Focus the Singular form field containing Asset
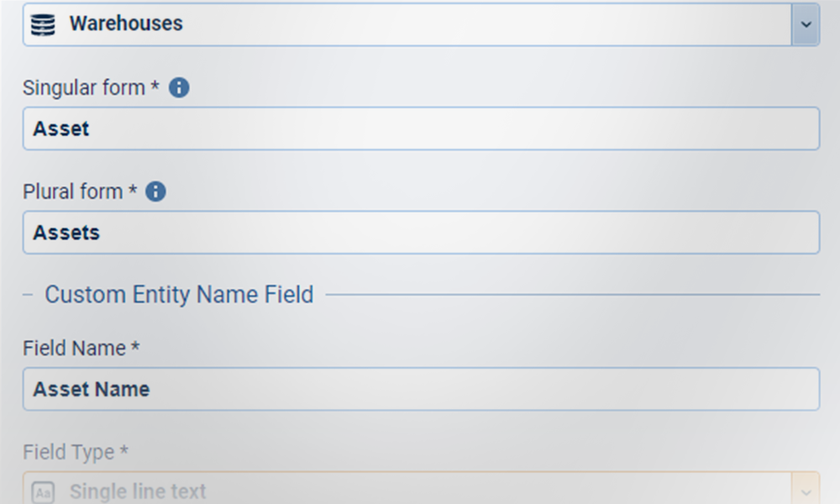 (x=420, y=129)
